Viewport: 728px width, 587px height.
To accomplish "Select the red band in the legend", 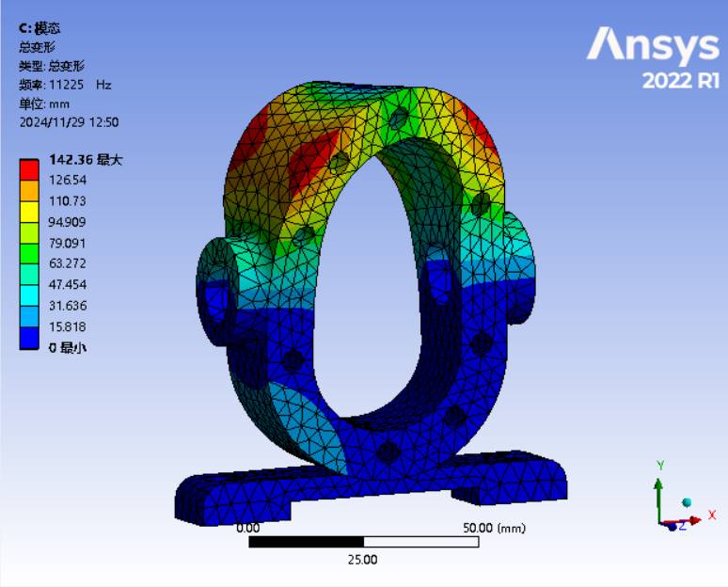I will pyautogui.click(x=30, y=169).
